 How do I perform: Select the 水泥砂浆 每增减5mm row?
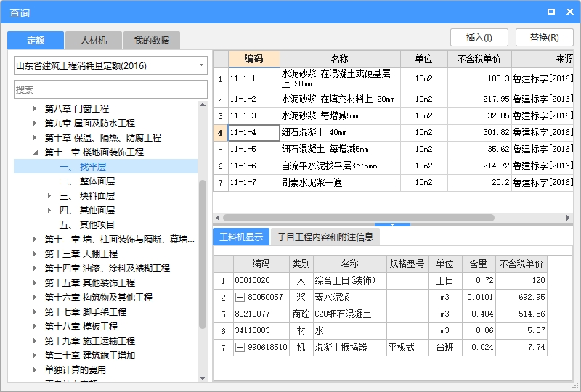[x=393, y=115]
